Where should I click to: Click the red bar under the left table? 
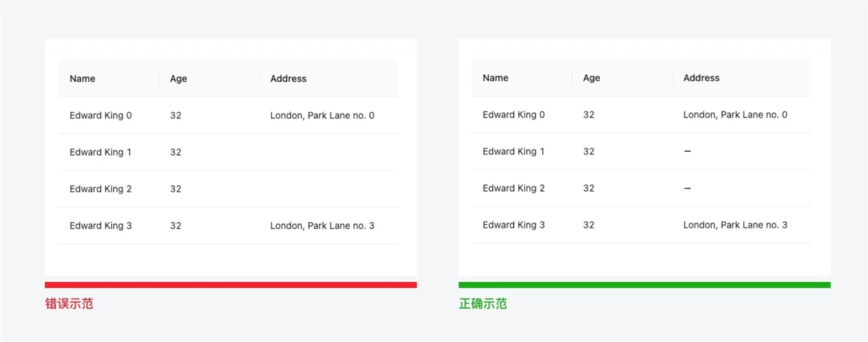[x=230, y=285]
